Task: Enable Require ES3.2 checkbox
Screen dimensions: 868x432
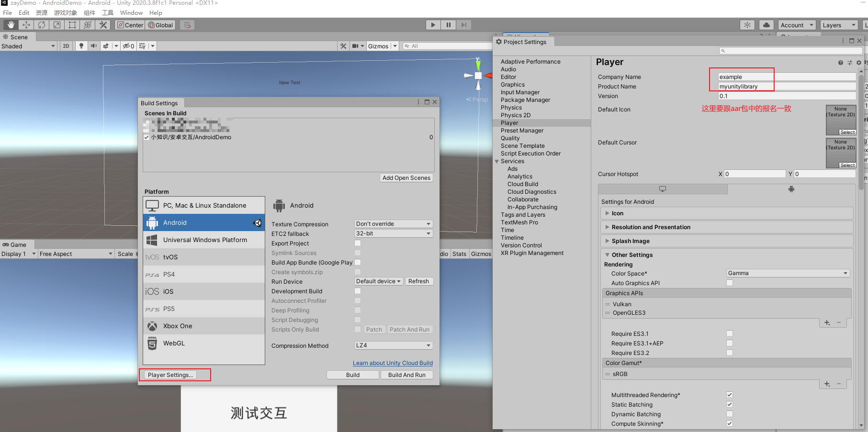Action: 730,353
